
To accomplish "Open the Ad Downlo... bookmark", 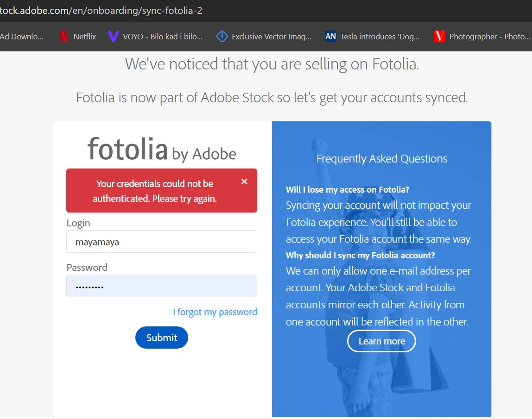I will [x=22, y=37].
